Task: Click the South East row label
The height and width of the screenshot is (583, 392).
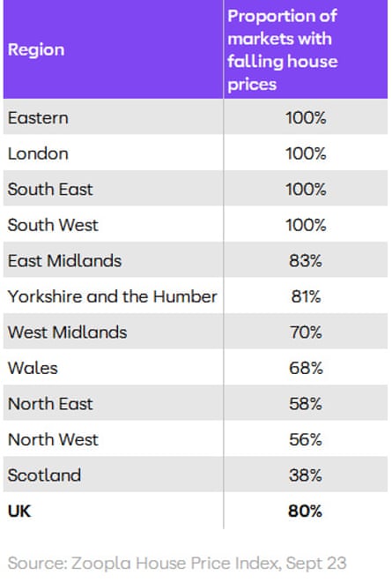Action: click(x=50, y=190)
